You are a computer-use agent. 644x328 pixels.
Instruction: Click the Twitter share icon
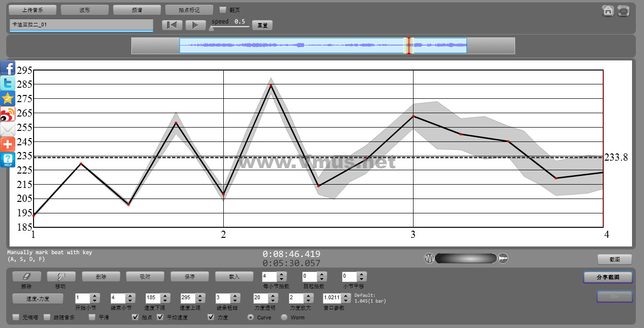tap(8, 83)
